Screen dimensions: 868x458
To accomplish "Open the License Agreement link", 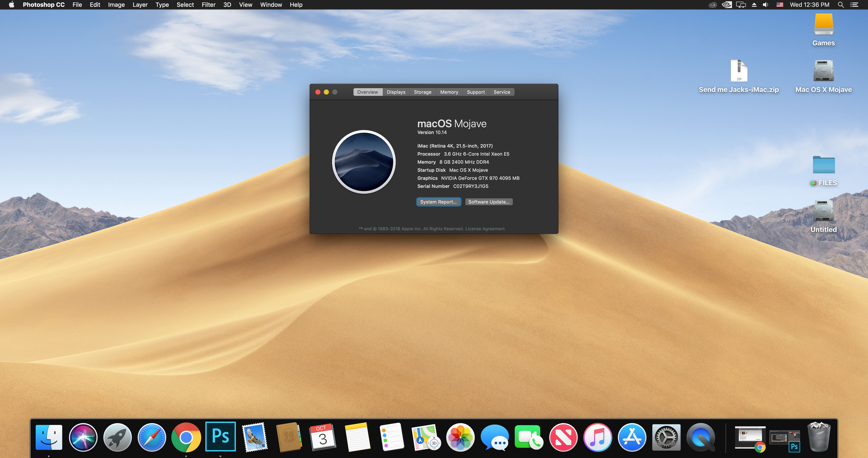I will [x=485, y=229].
